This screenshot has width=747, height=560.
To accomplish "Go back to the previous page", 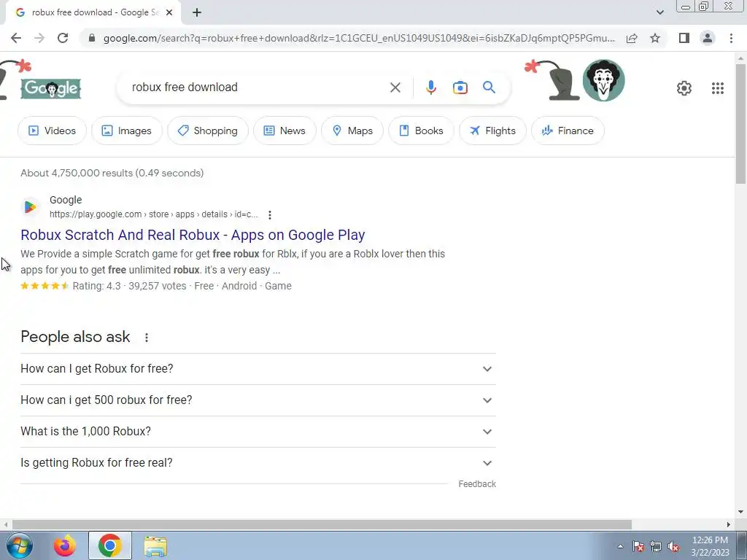I will point(16,38).
